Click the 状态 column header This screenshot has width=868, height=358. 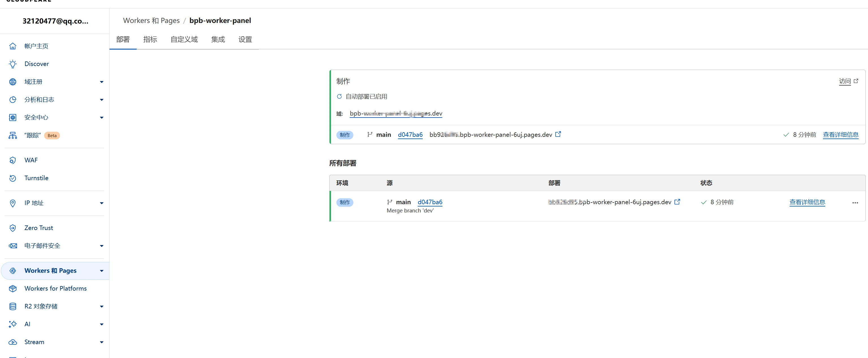[x=706, y=183]
